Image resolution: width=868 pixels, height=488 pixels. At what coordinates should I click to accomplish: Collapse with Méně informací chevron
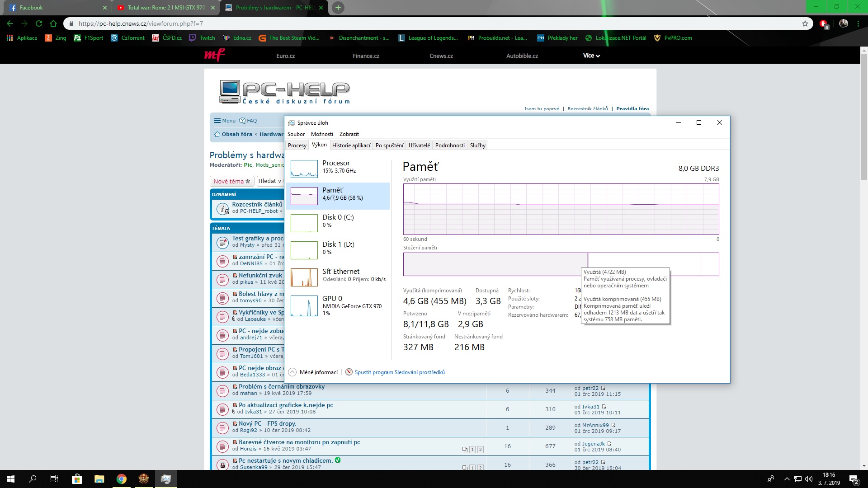pyautogui.click(x=292, y=372)
